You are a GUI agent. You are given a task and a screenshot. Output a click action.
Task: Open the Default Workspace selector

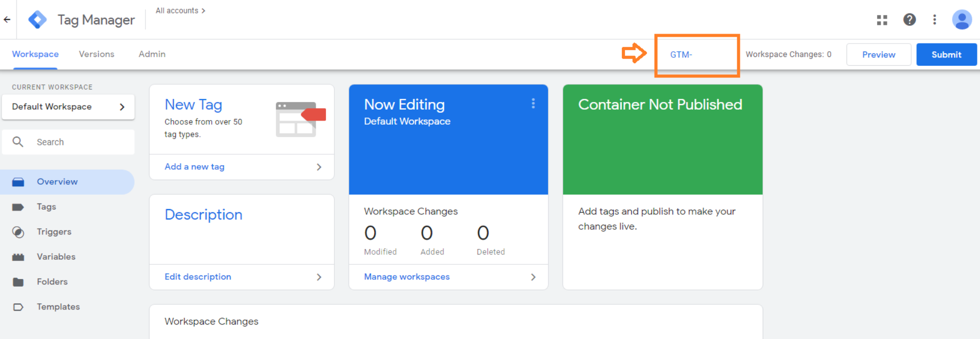[68, 107]
